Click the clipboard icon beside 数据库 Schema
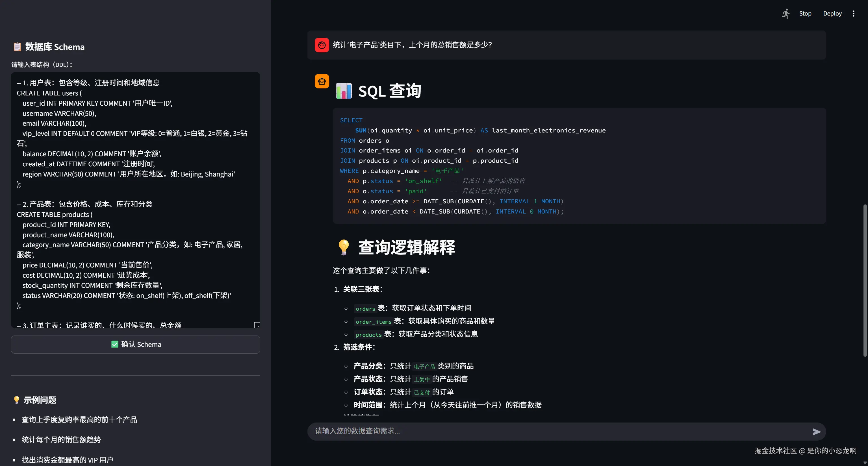Viewport: 868px width, 466px height. coord(17,47)
